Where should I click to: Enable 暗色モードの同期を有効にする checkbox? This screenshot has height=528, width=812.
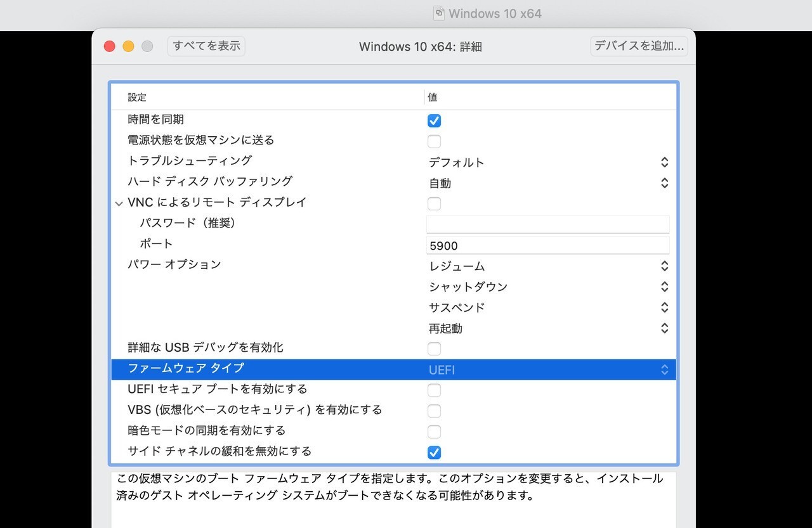tap(434, 432)
